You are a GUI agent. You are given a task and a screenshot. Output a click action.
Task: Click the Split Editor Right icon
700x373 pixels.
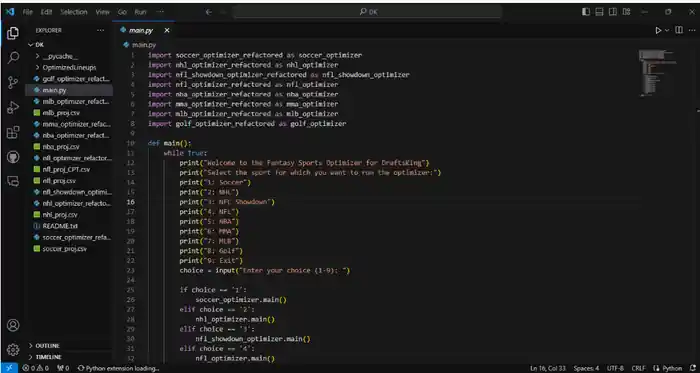point(679,30)
